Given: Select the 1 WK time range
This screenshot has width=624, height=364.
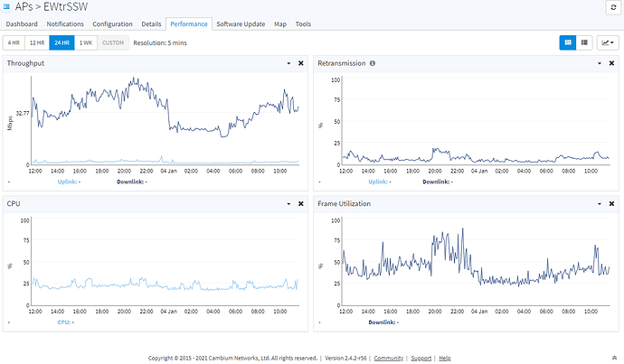Looking at the screenshot, I should click(86, 42).
